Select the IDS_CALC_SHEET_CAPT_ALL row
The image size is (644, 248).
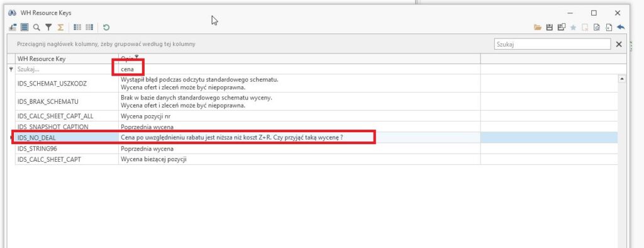316,116
